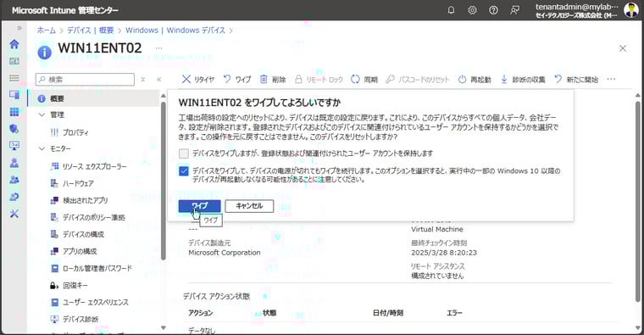Click the main pane vertical scrollbar

click(x=637, y=201)
